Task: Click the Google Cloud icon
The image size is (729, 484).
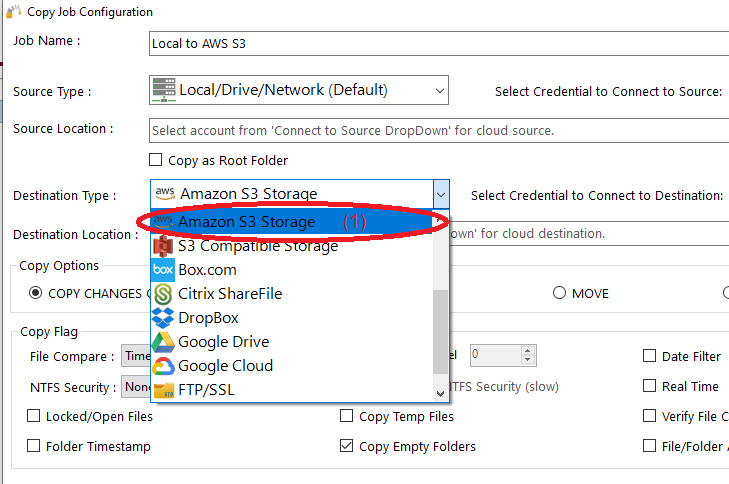Action: click(x=163, y=366)
